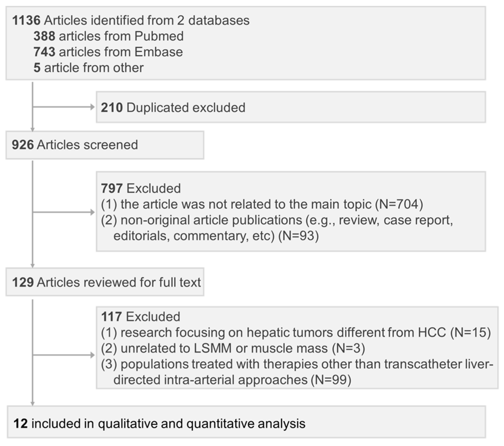504x446 pixels.
Task: Click the '388 articles from Pubmed' line
Action: [108, 36]
